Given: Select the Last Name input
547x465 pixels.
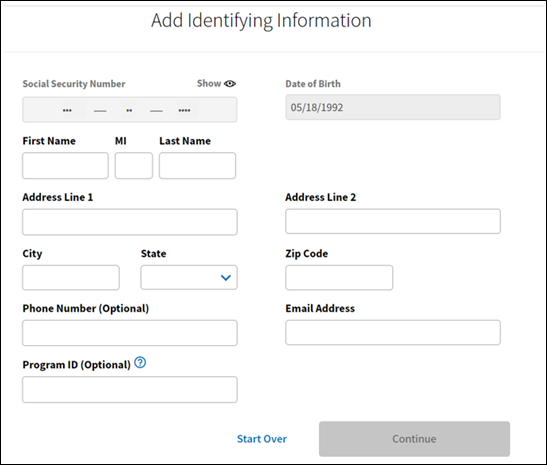Looking at the screenshot, I should (x=197, y=166).
